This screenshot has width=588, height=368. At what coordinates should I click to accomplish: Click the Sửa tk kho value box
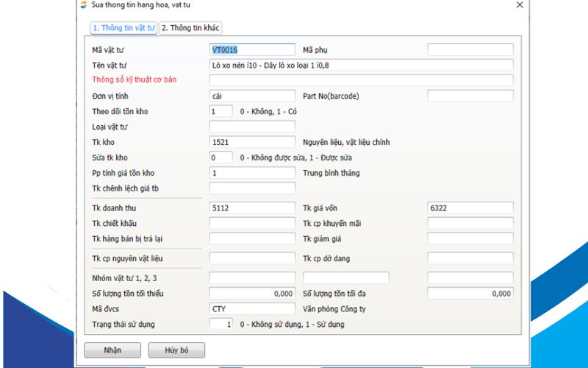(x=220, y=158)
